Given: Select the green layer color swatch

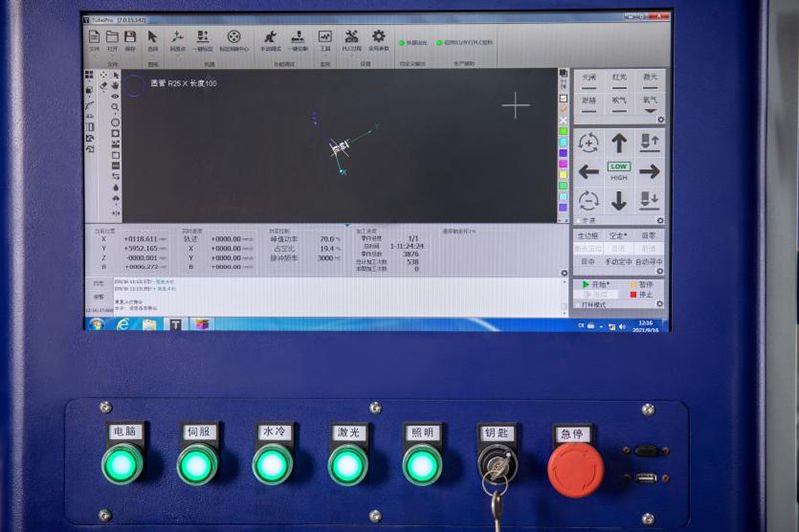Looking at the screenshot, I should [563, 131].
